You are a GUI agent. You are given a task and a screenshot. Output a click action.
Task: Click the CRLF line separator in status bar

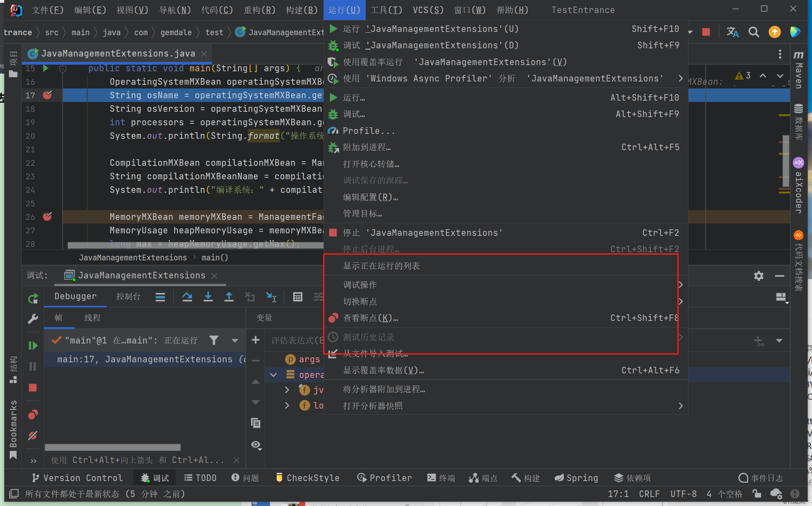point(649,494)
